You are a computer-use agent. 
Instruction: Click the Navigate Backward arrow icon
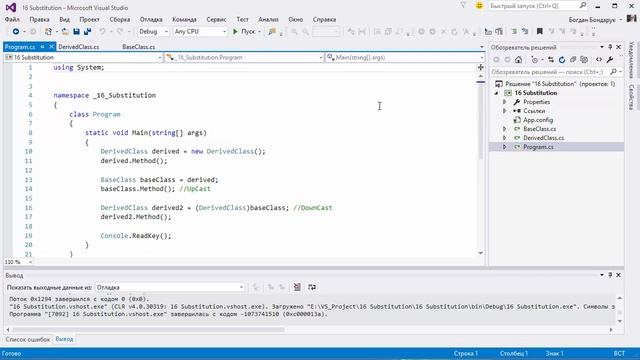[x=16, y=31]
